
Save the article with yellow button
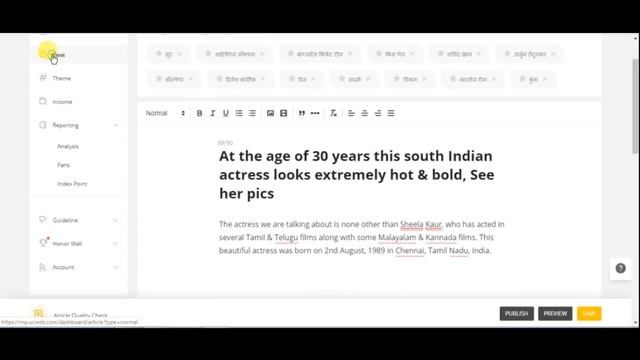589,313
